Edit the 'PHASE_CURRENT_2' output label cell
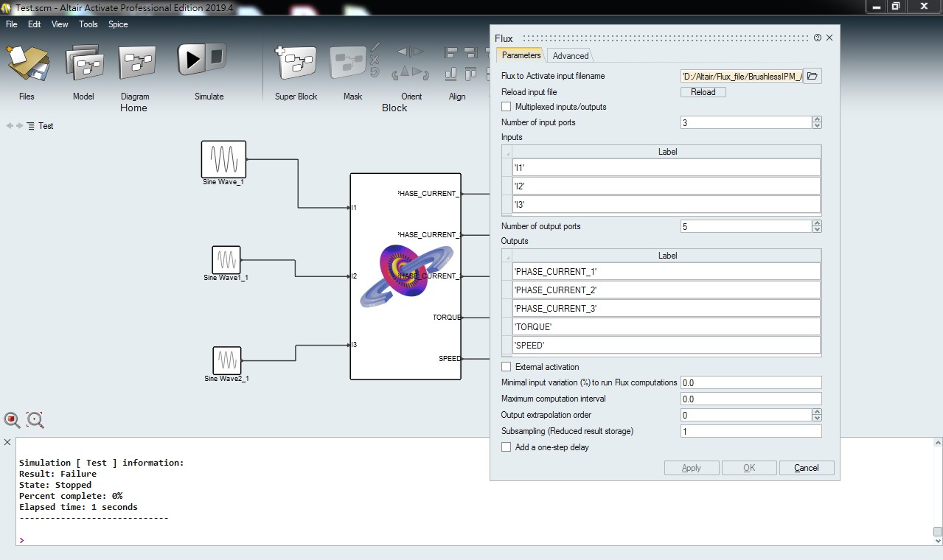Screen dimensions: 943x560 point(667,290)
